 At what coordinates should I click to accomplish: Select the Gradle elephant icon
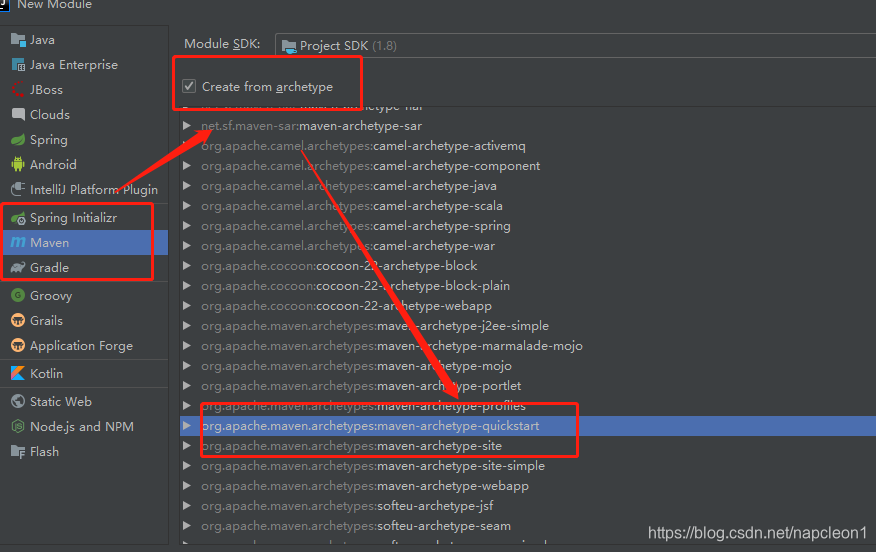18,268
